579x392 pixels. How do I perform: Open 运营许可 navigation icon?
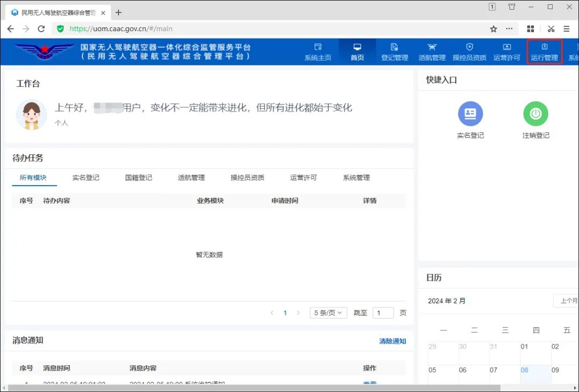pyautogui.click(x=507, y=52)
